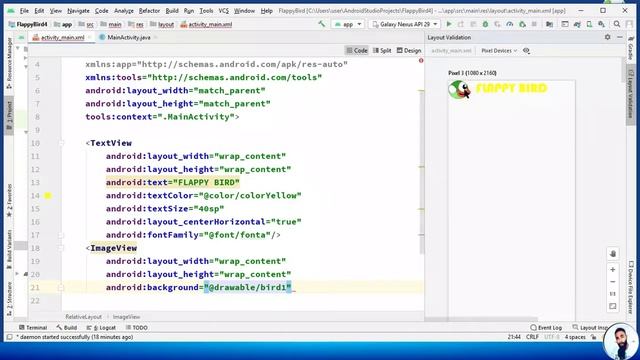Click Apply Changes and Restart Activity icon
The height and width of the screenshot is (360, 640).
[461, 24]
